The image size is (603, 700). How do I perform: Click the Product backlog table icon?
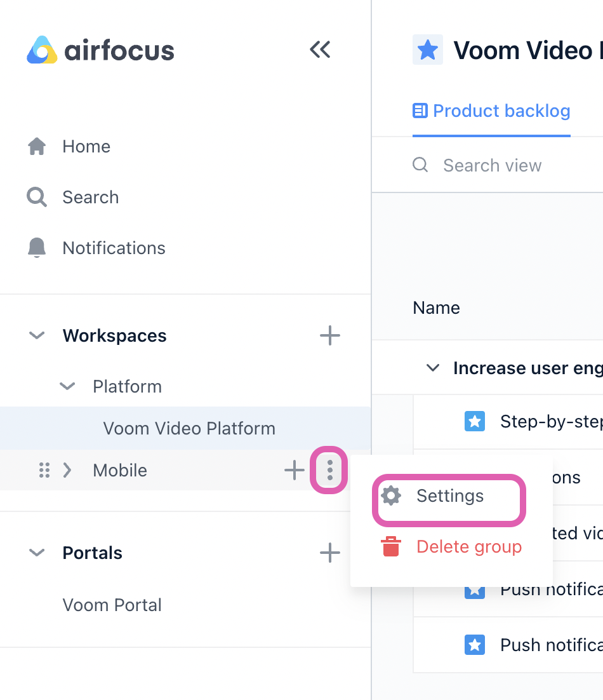(x=420, y=111)
